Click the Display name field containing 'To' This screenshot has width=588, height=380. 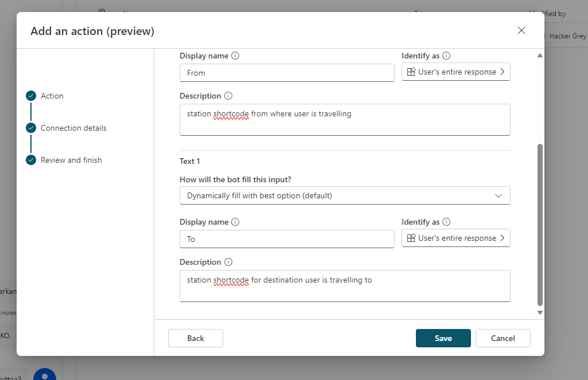(x=287, y=239)
